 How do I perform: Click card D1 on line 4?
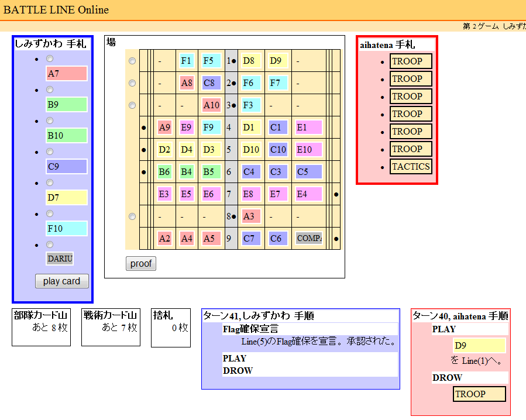click(x=251, y=128)
